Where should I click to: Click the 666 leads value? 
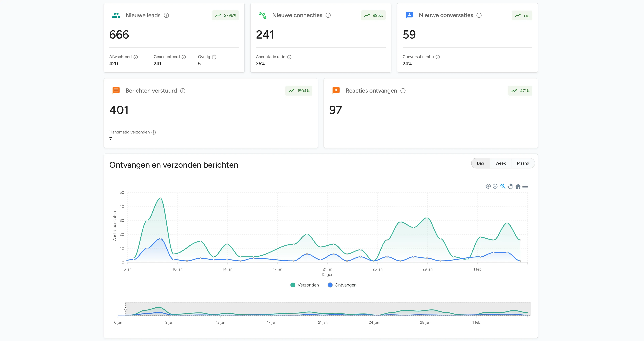point(119,34)
